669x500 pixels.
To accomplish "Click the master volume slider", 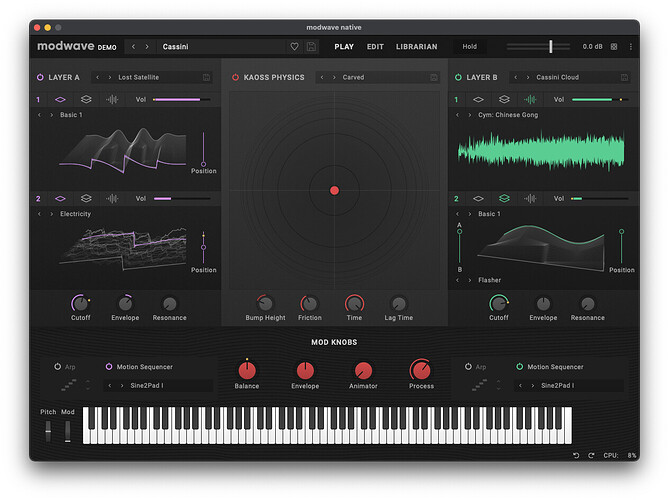I will click(538, 47).
